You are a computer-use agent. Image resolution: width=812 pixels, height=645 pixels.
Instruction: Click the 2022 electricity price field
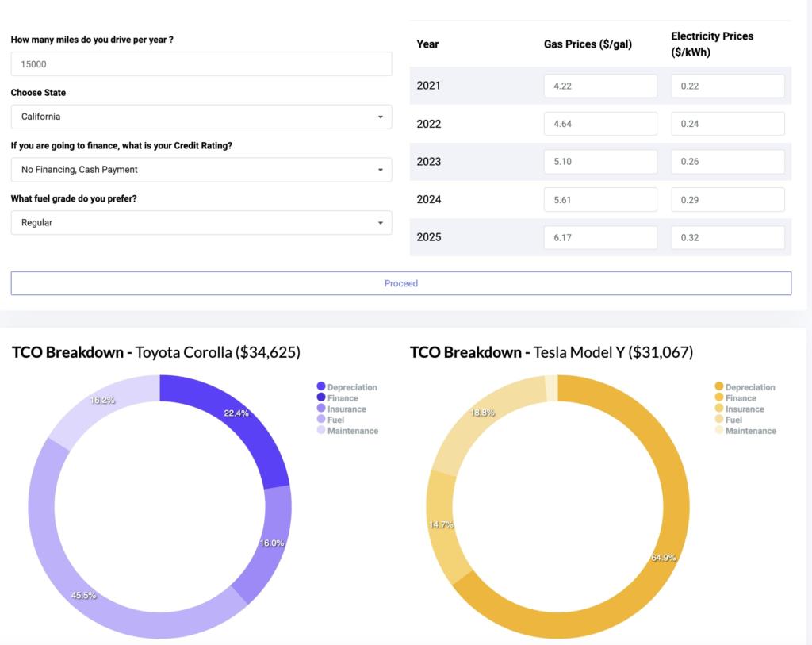727,123
